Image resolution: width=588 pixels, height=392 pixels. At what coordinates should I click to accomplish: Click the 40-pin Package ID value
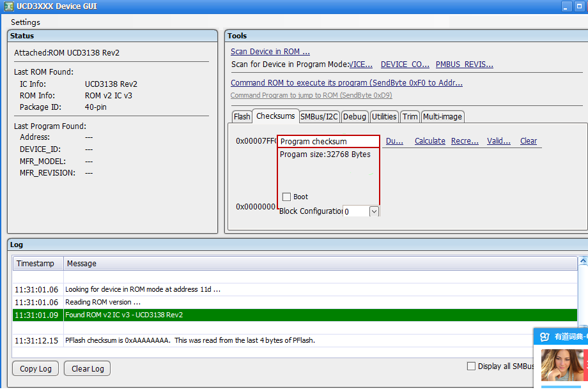pos(96,107)
